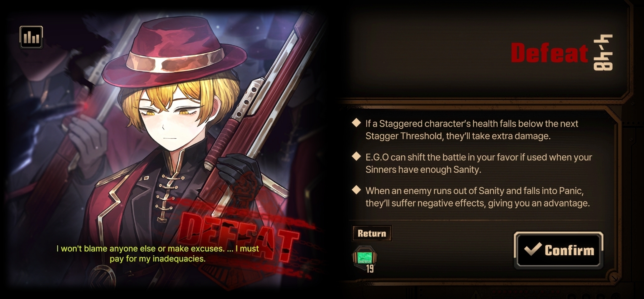Select the enemy Panic tip text
The image size is (644, 299).
(478, 197)
